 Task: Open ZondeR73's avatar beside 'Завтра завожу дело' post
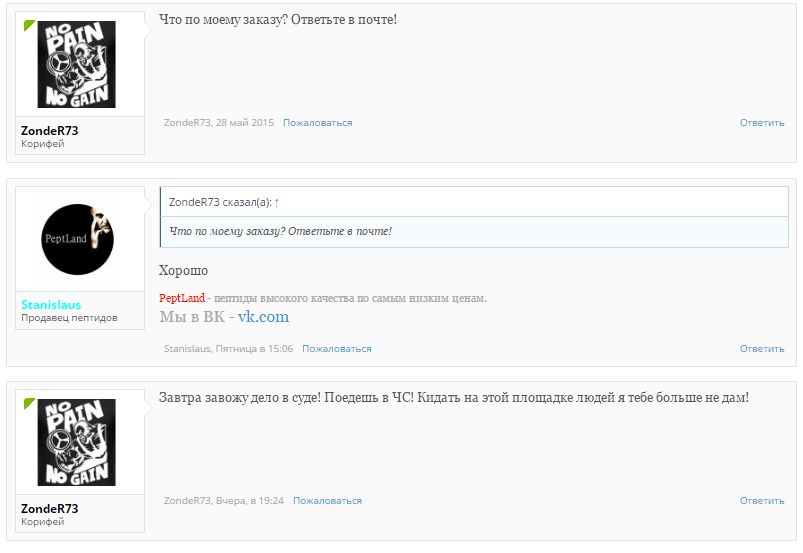pyautogui.click(x=77, y=442)
